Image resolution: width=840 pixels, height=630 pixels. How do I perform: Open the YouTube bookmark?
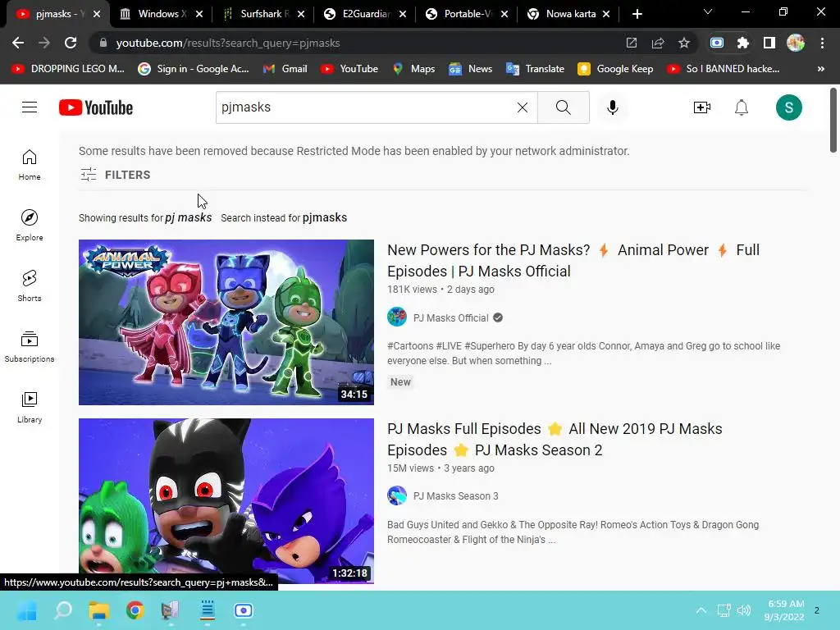coord(349,69)
